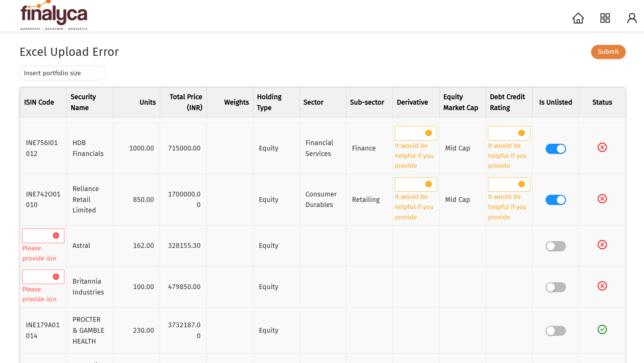The height and width of the screenshot is (363, 644).
Task: Select the PROCTER & GAMBLE HEALTH name
Action: pyautogui.click(x=88, y=330)
